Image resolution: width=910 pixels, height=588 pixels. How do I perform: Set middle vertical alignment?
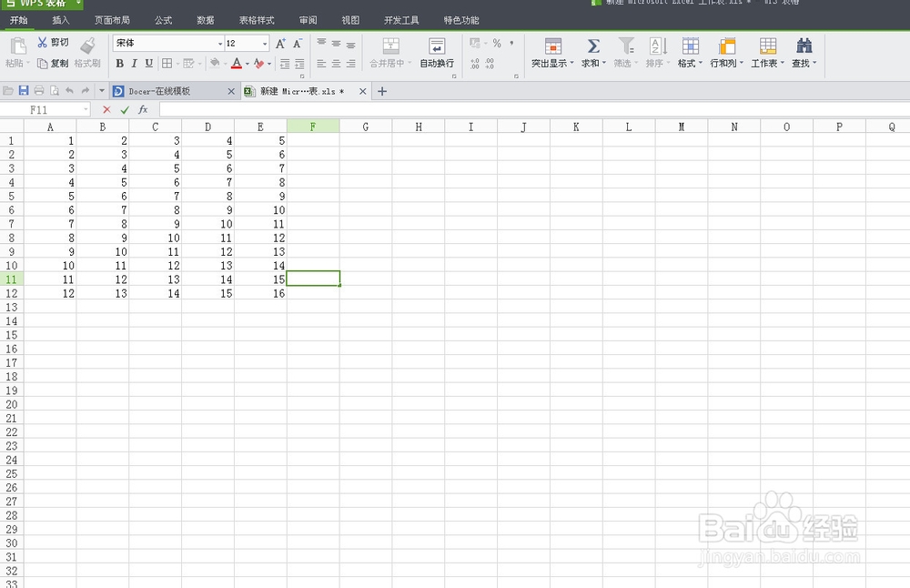tap(336, 43)
